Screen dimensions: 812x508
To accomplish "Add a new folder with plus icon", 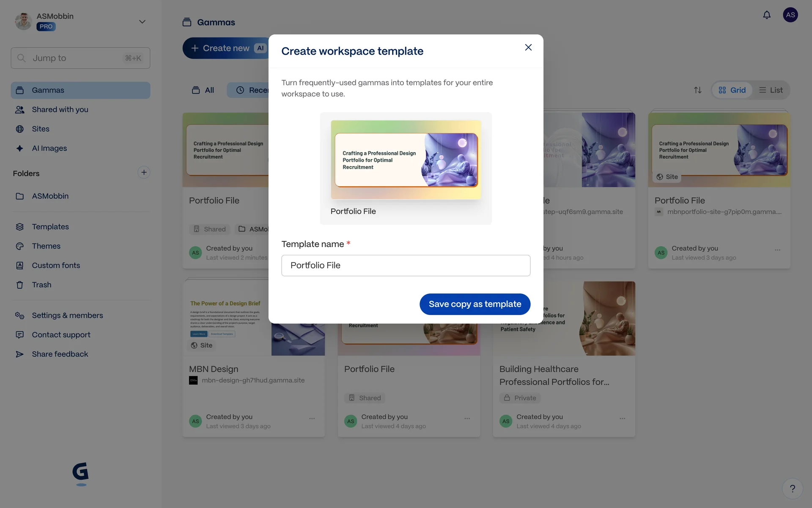I will [144, 172].
